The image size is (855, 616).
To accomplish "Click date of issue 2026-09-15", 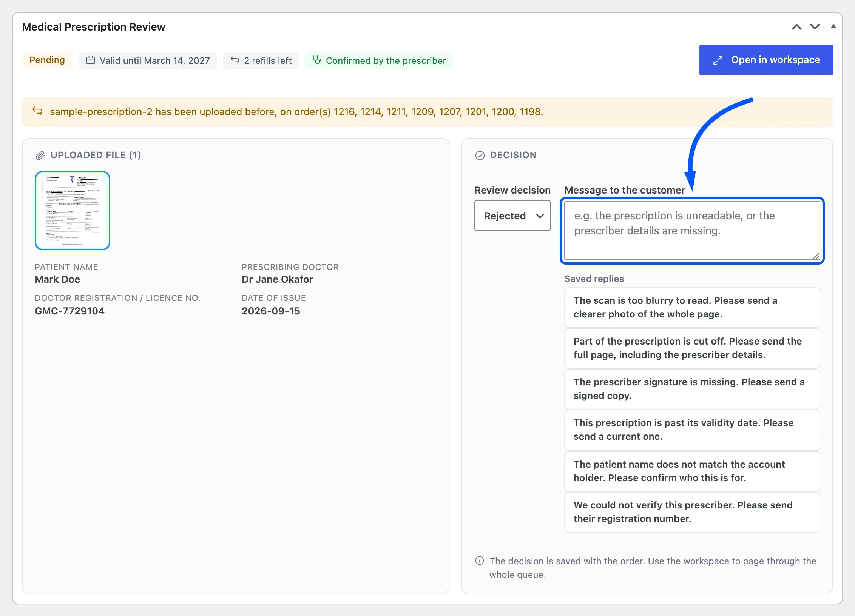I will [x=271, y=311].
